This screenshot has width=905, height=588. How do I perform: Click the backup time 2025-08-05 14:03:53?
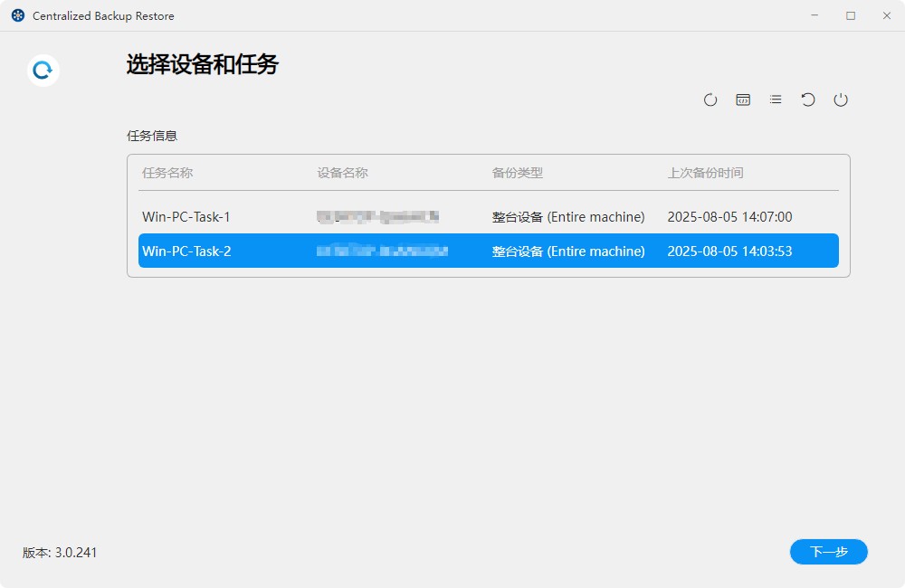coord(729,251)
